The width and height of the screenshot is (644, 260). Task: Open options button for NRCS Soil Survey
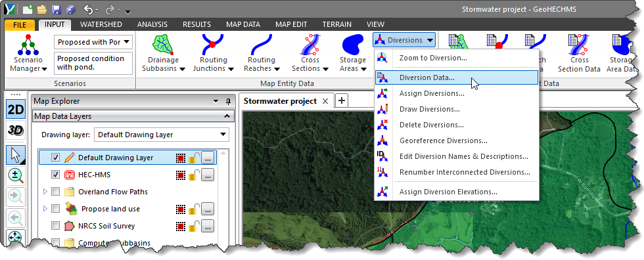pos(208,227)
